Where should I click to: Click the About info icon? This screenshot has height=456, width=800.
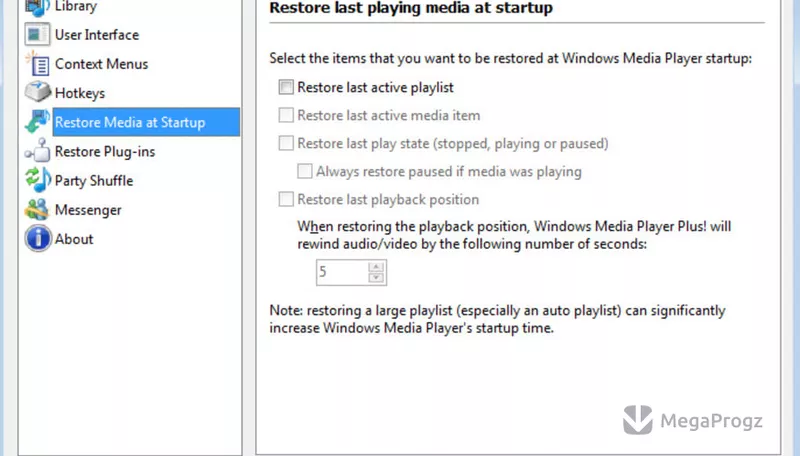pyautogui.click(x=37, y=238)
